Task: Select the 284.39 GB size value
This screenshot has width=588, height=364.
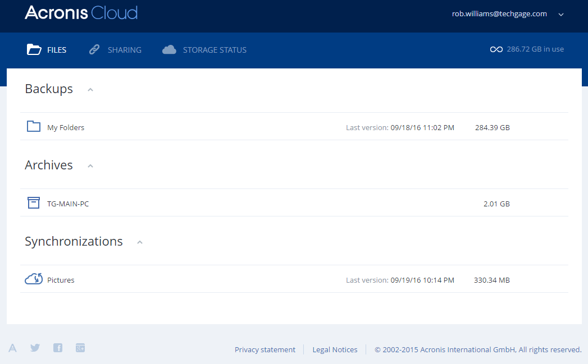Action: (x=493, y=128)
